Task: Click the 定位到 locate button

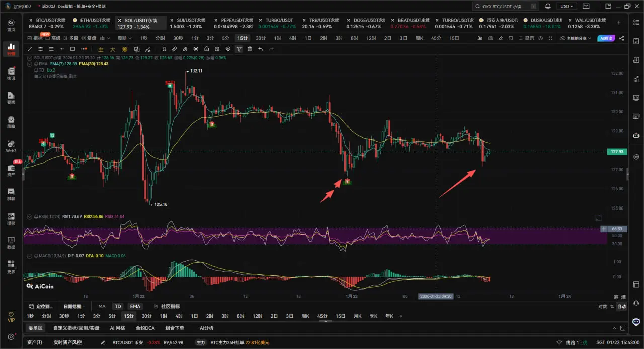Action: pos(41,306)
